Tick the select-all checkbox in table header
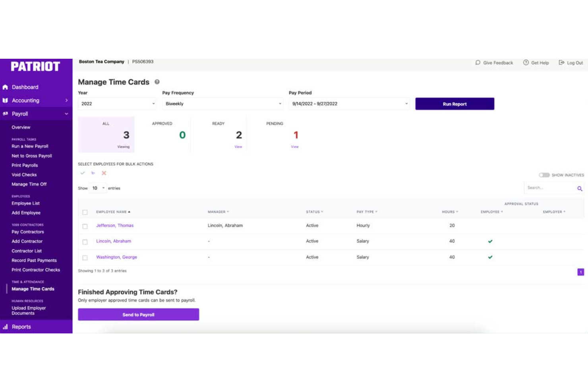Viewport: 588px width, 392px height. point(85,212)
